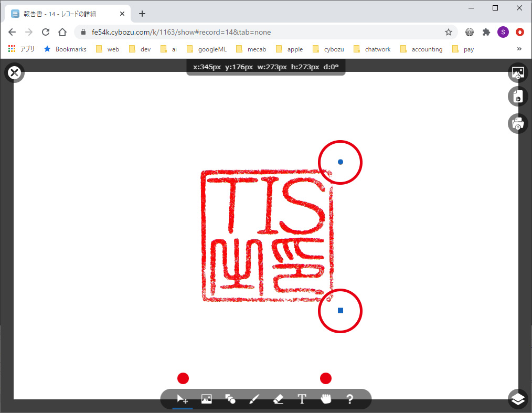Click the red TIS stamp image
This screenshot has height=413, width=532.
tap(267, 236)
